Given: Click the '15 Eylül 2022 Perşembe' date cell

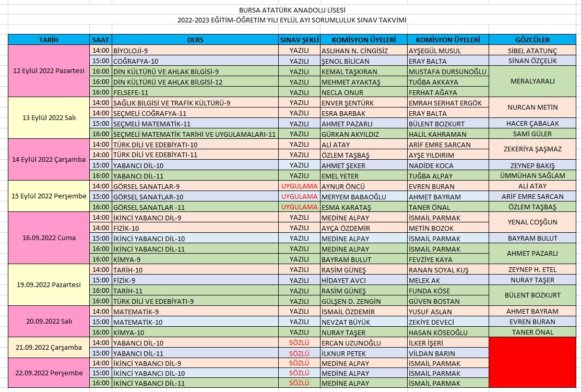Looking at the screenshot, I should [49, 196].
